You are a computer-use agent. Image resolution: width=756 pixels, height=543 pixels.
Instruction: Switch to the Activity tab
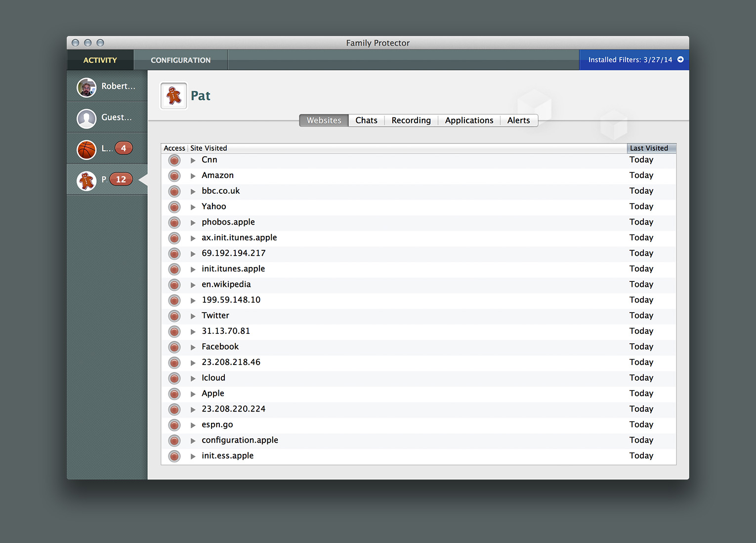(x=100, y=60)
